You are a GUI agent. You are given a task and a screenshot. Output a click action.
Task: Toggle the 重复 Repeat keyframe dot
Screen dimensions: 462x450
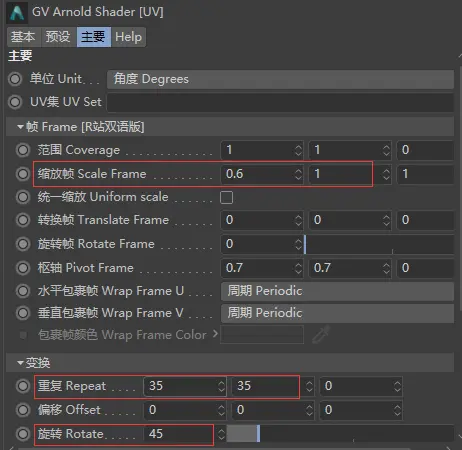coord(23,386)
